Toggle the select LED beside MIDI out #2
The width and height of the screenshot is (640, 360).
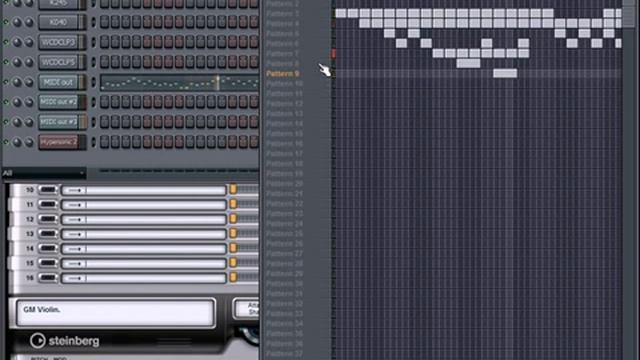coord(93,102)
